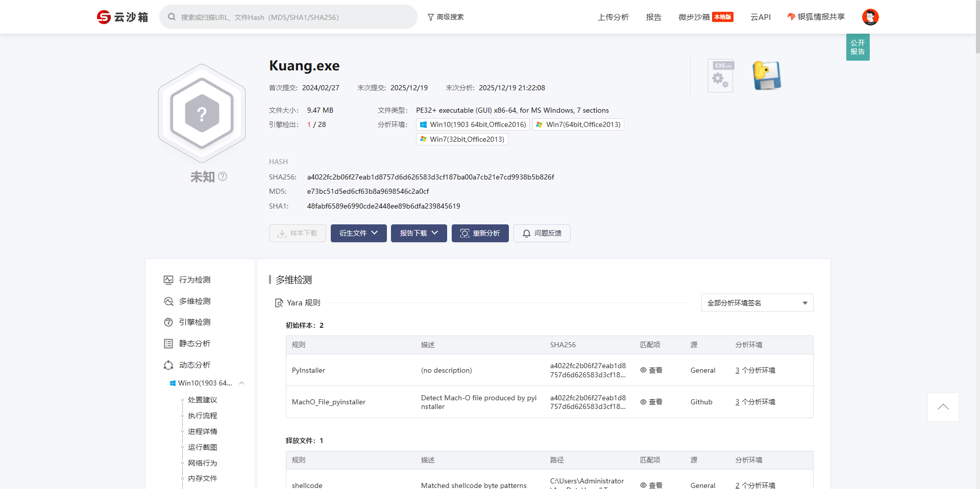Open 网络行为 tree item

pos(203,463)
